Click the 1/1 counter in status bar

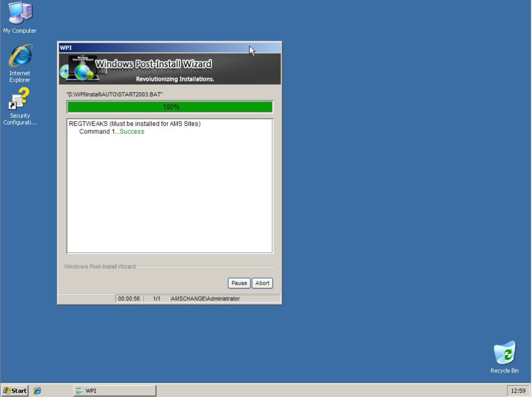(157, 299)
